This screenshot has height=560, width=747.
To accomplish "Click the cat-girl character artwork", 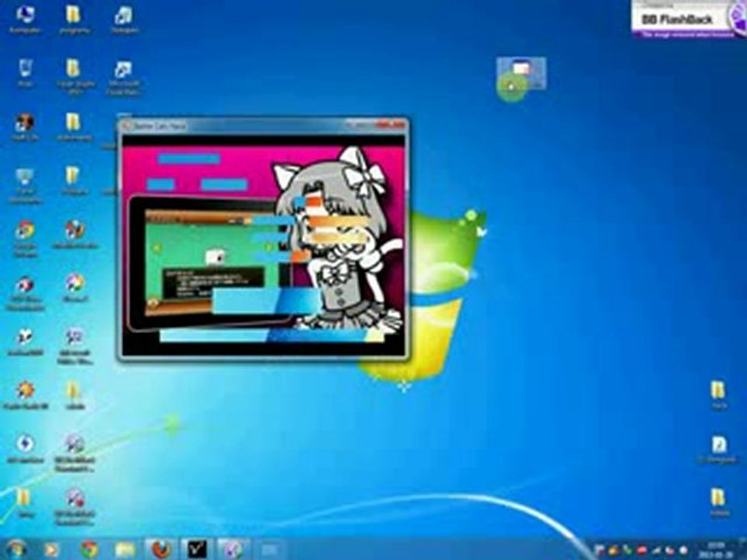I will (x=337, y=238).
